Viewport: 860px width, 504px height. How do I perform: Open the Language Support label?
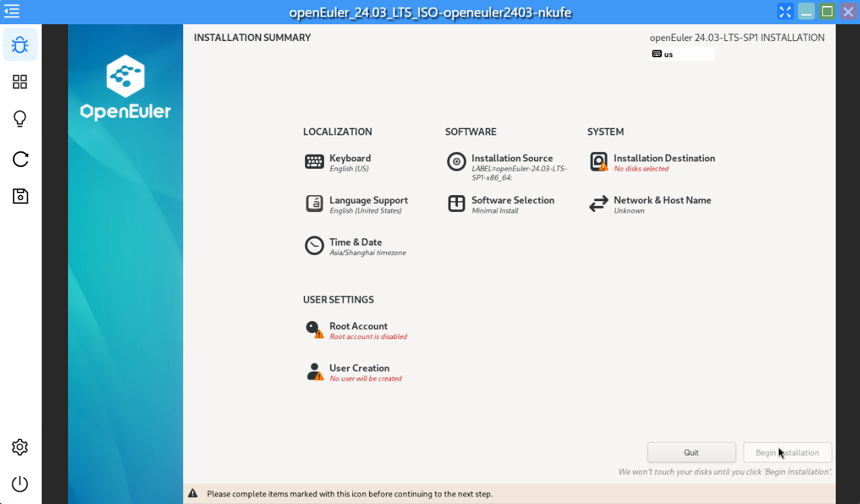click(x=368, y=201)
